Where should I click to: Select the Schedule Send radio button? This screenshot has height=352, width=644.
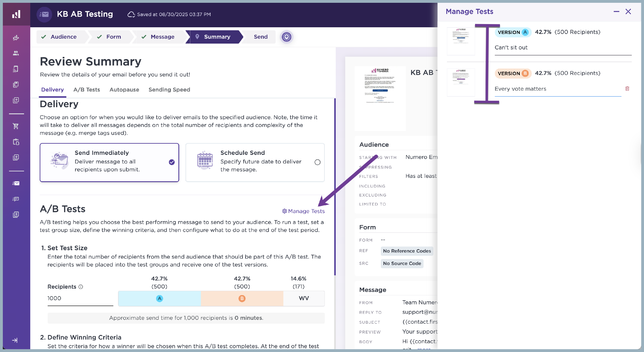pos(317,162)
